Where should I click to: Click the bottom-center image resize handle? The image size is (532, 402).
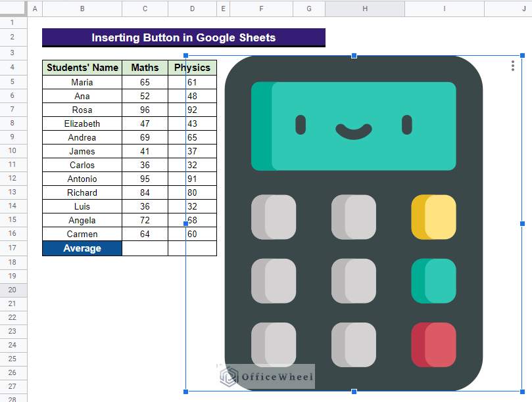[x=354, y=391]
